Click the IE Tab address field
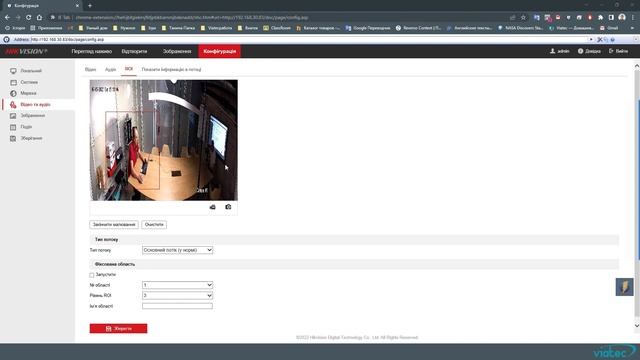 pos(309,40)
